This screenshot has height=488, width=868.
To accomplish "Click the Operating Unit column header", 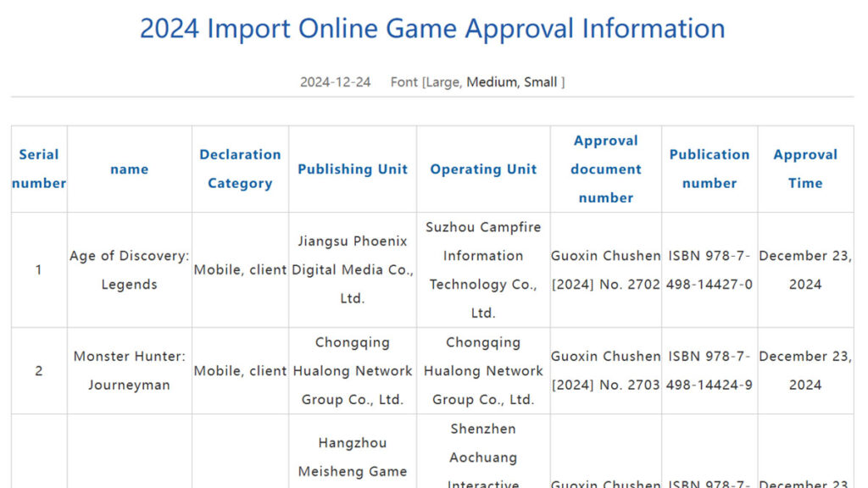I will 483,169.
